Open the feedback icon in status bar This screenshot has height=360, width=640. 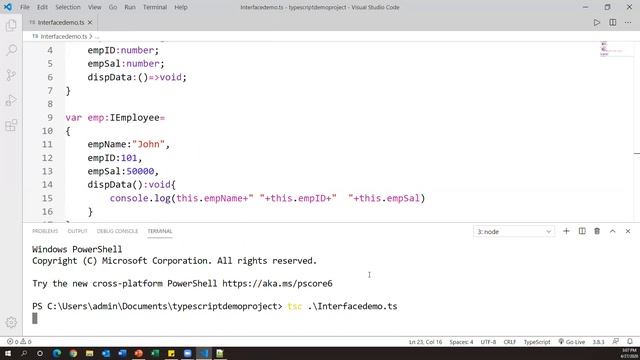[616, 341]
